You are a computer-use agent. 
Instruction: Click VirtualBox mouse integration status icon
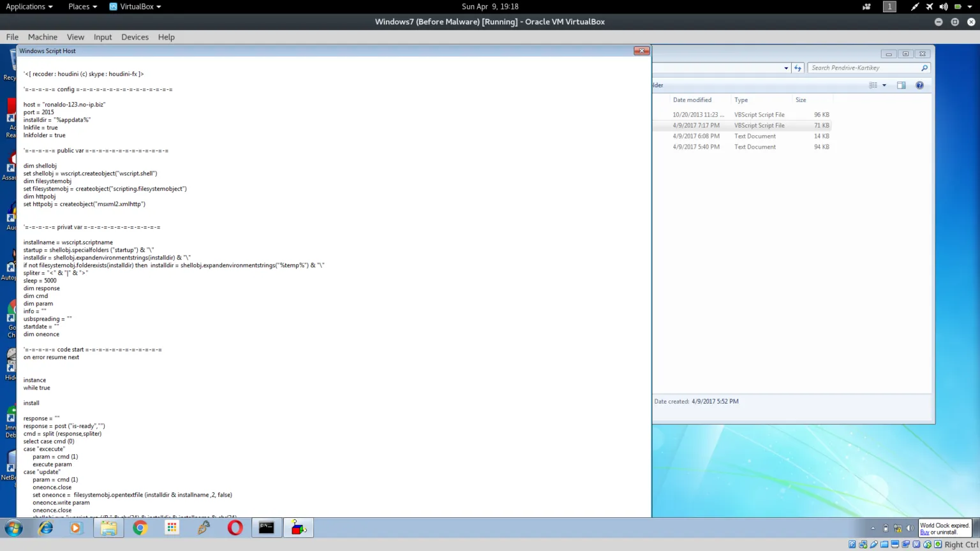[927, 545]
